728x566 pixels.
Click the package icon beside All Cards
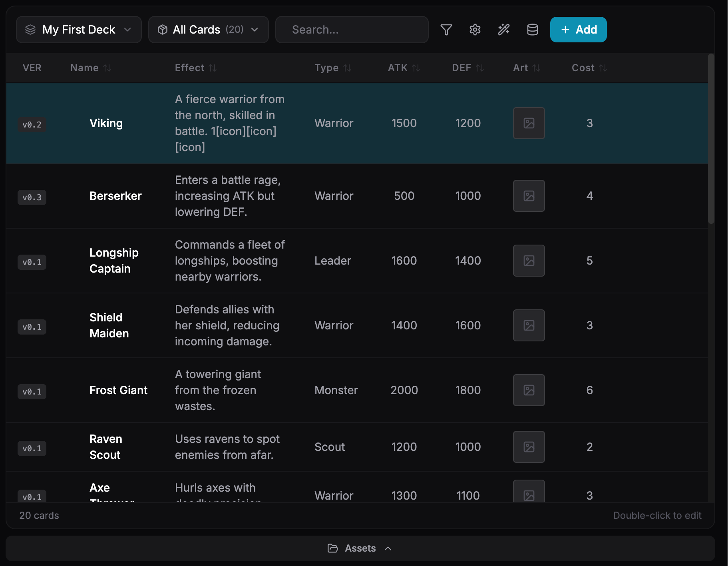coord(163,29)
